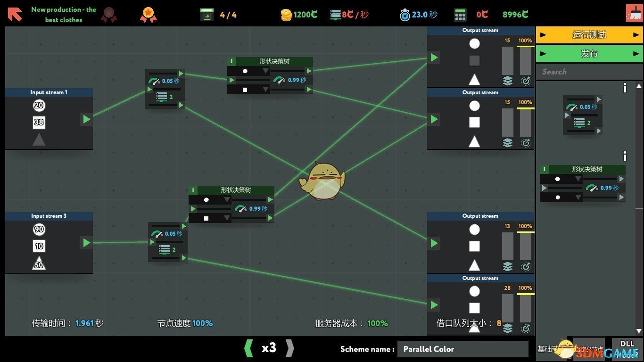Click the queue bar under 28 in the Output stream

coord(507,308)
